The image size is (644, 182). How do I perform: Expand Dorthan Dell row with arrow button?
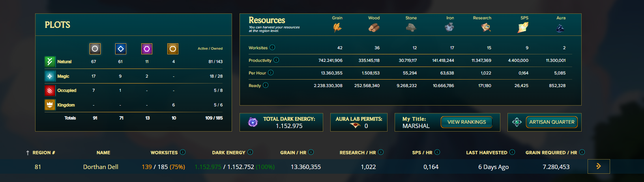[x=598, y=167]
